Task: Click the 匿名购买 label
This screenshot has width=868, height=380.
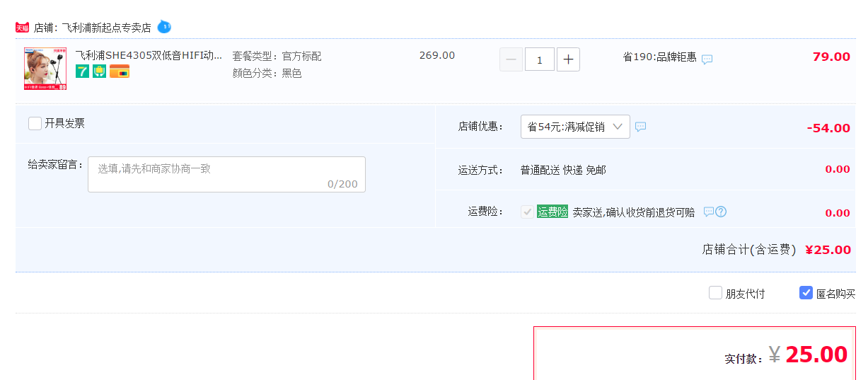Action: (835, 294)
